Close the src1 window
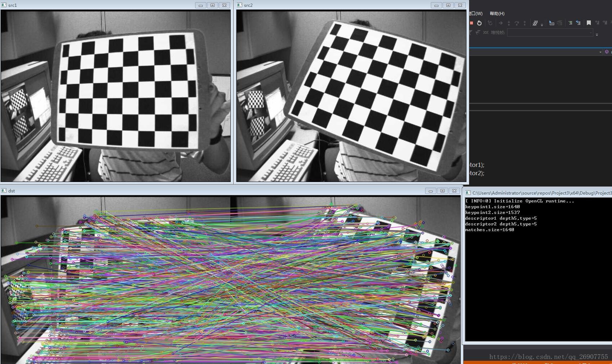 point(224,5)
